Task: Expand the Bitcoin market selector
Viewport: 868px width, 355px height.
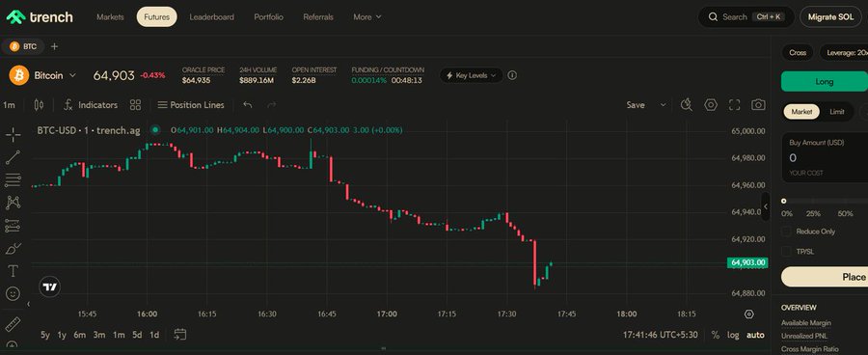Action: coord(72,75)
